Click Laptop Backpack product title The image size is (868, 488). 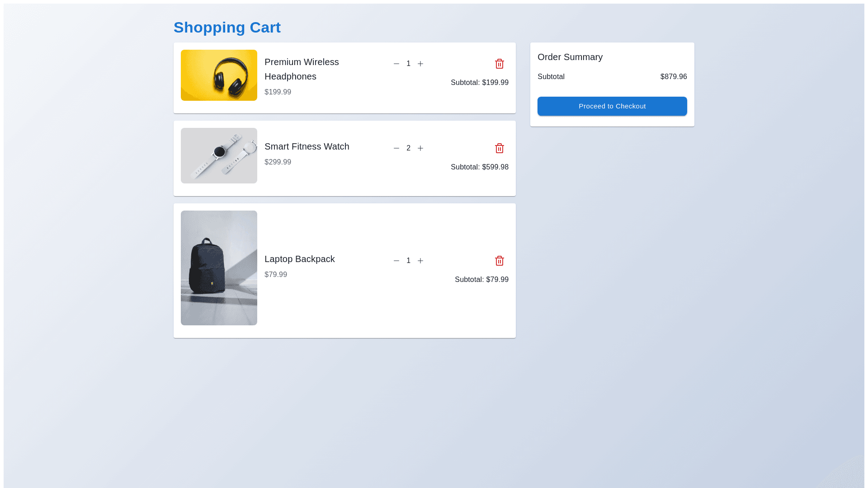point(299,259)
